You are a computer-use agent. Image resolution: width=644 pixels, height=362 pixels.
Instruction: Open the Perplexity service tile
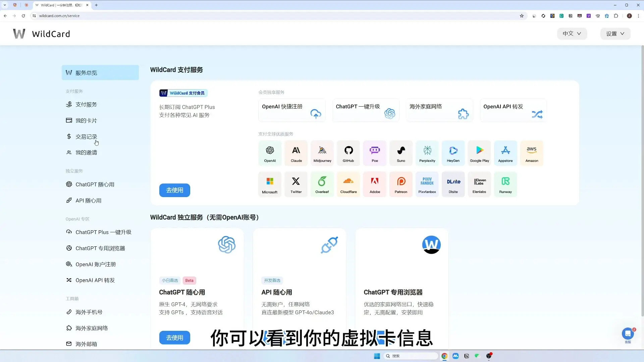click(427, 153)
